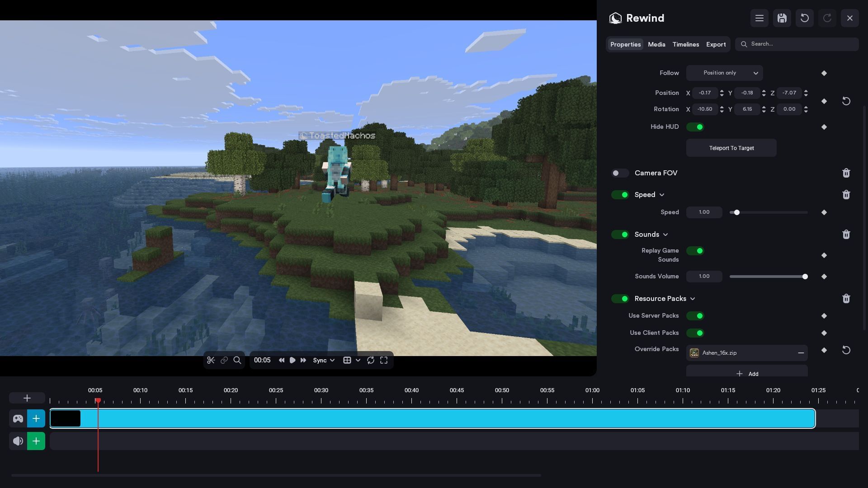This screenshot has height=488, width=868.
Task: Toggle Replay Game Sounds switch
Action: point(695,251)
